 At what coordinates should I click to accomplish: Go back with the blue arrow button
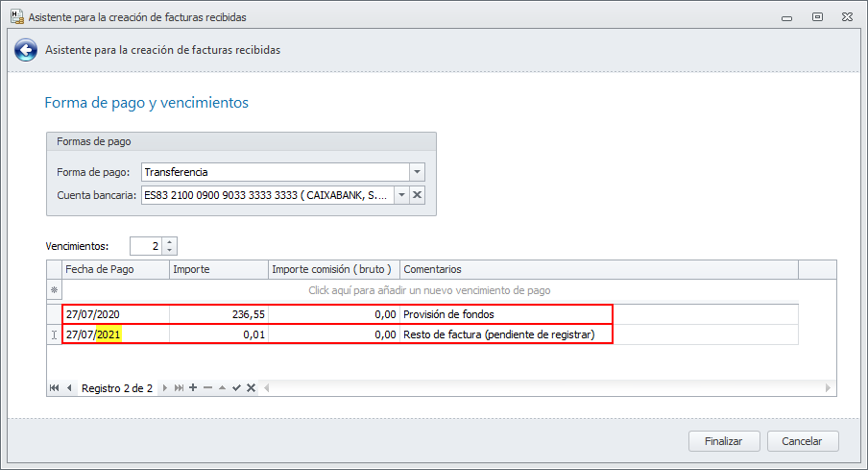coord(26,50)
